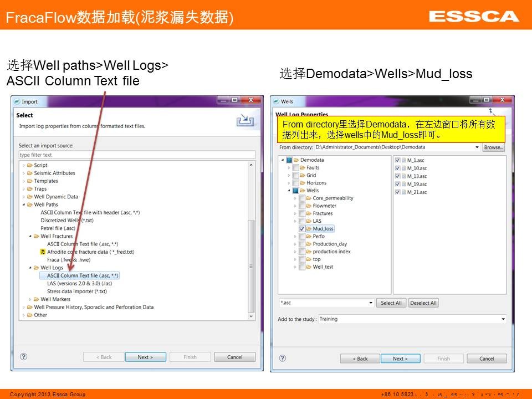Toggle the M_10.asc file checkbox
532x399 pixels.
(397, 168)
